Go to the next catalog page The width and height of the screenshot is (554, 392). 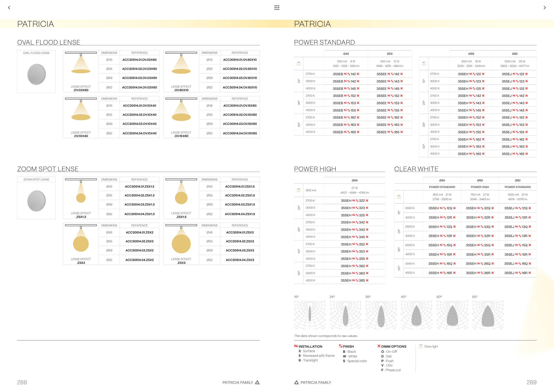coord(545,8)
